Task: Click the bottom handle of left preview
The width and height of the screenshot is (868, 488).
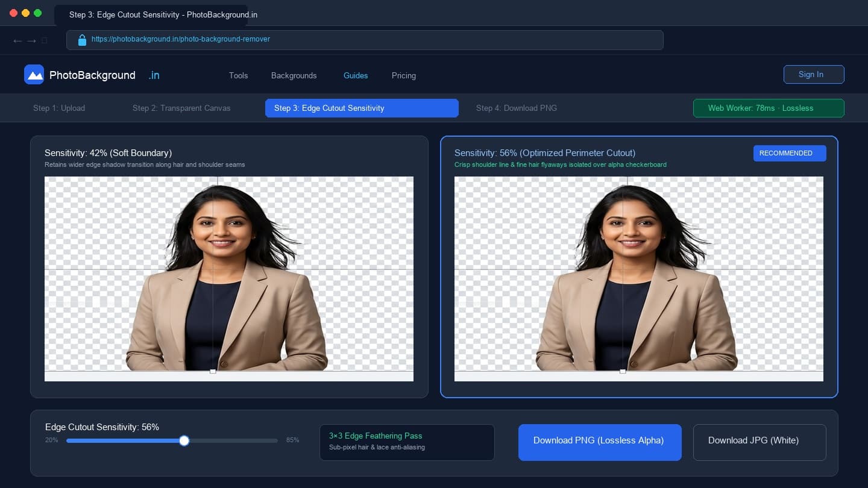Action: click(213, 371)
